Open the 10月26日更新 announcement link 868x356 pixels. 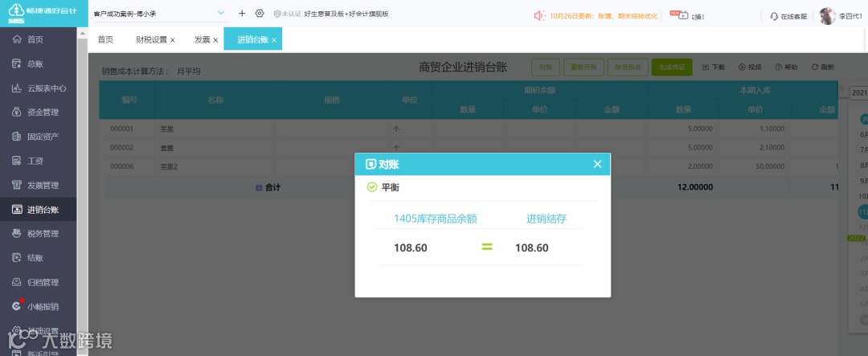[604, 16]
